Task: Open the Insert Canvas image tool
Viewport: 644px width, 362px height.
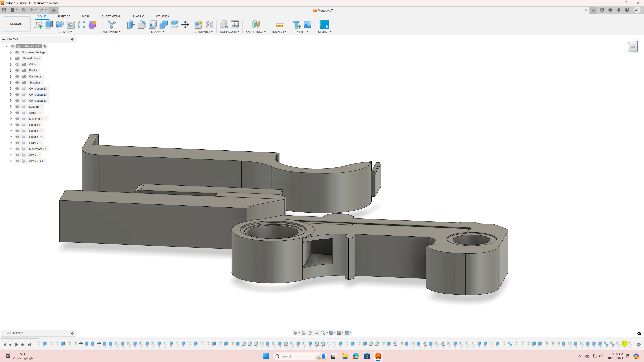Action: 307,24
